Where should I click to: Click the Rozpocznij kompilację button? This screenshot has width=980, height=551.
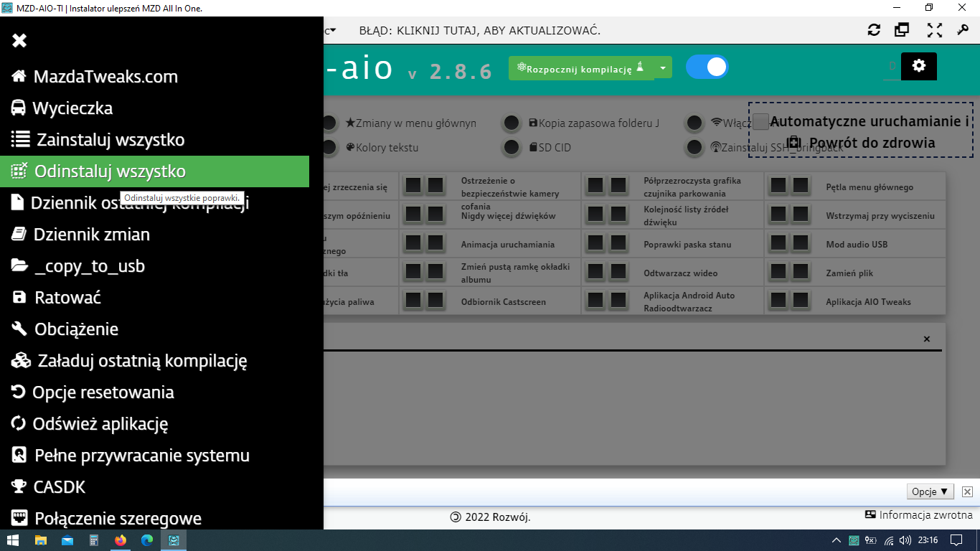click(580, 68)
